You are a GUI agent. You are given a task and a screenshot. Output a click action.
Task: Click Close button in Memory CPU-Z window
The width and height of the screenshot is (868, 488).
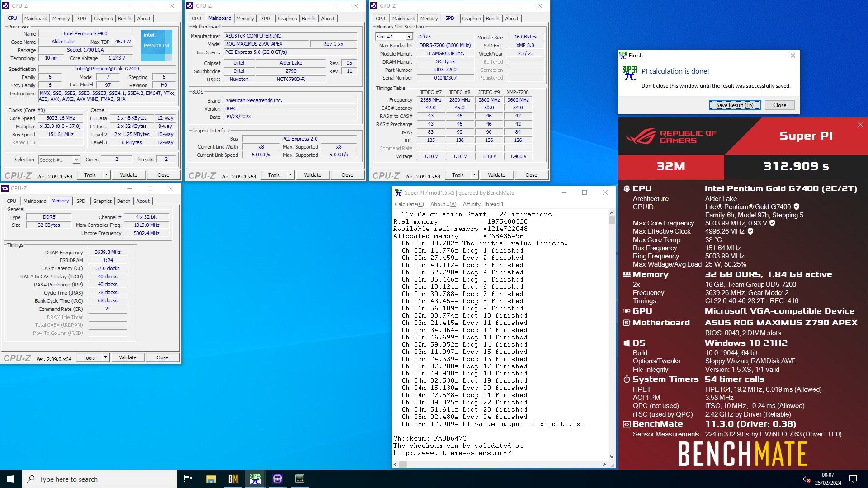click(162, 357)
